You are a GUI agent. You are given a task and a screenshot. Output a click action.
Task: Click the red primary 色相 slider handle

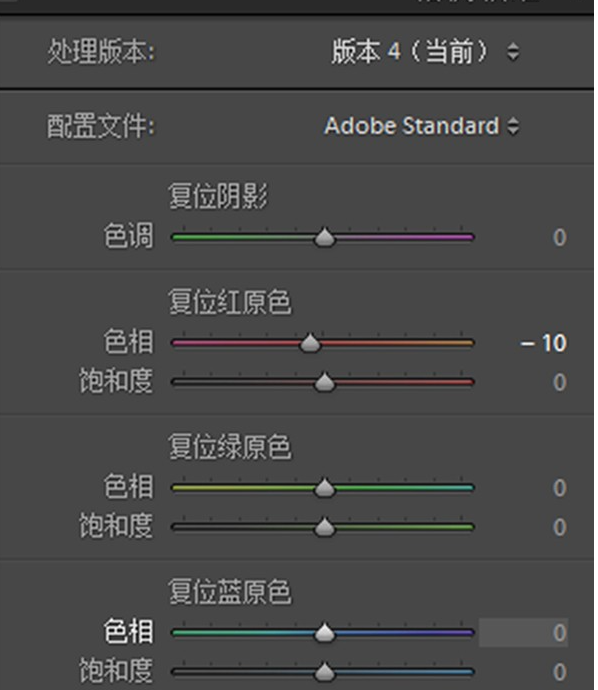click(x=310, y=343)
